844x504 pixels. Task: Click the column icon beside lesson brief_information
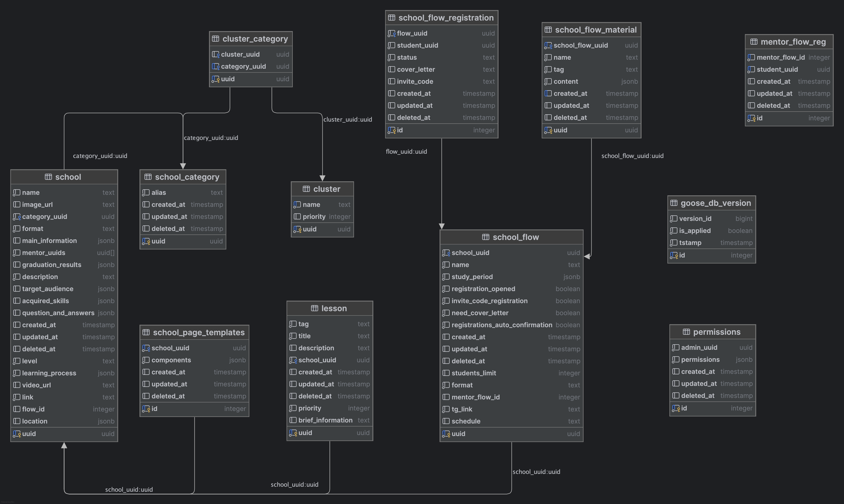point(293,420)
